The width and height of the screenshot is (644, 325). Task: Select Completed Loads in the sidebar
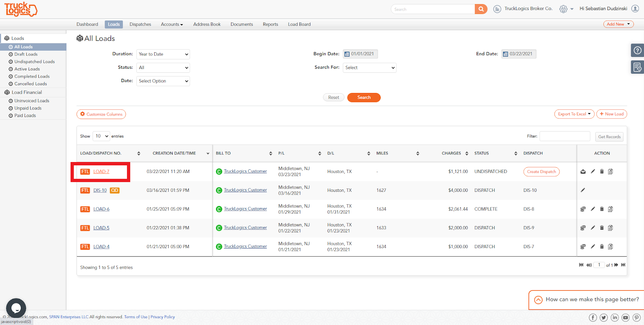pos(32,76)
